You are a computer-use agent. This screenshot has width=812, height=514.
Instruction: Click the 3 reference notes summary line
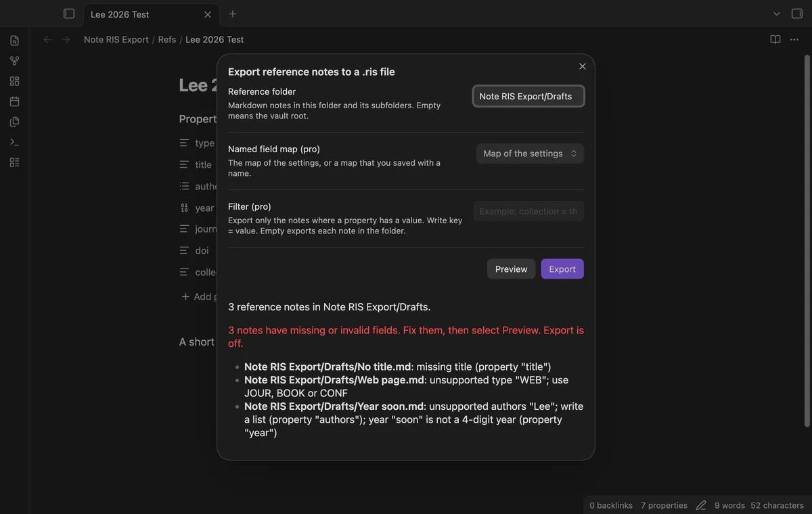click(x=330, y=307)
